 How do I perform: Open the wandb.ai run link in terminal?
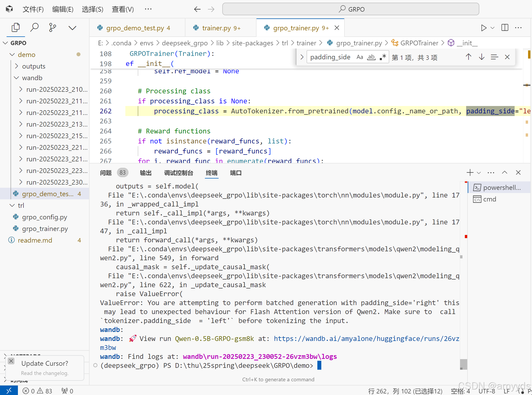(366, 339)
